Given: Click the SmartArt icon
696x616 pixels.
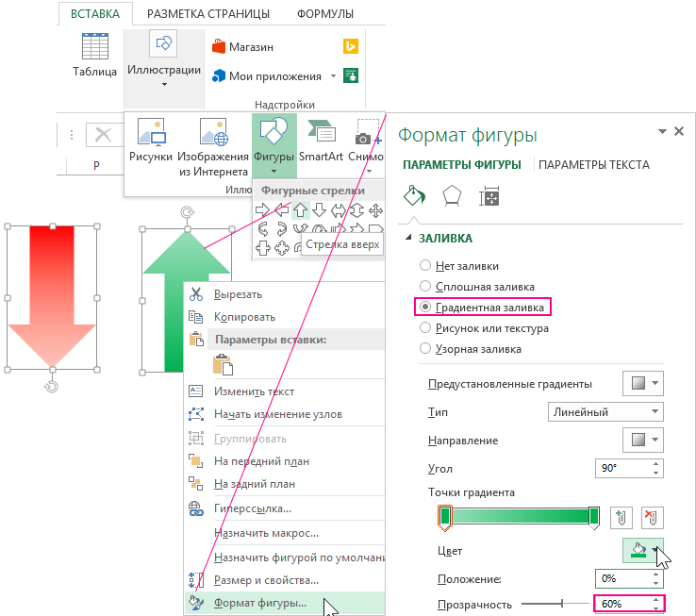Looking at the screenshot, I should (321, 131).
